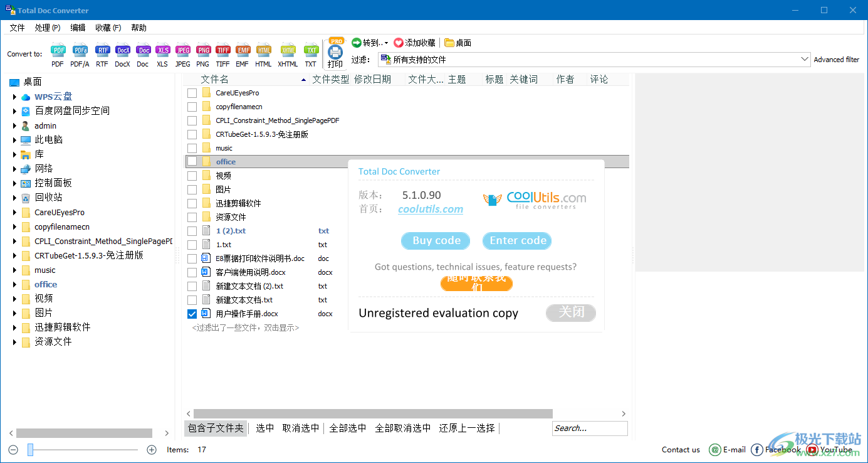Add favorite via 添加收藏 heart icon
This screenshot has width=868, height=463.
pos(398,43)
